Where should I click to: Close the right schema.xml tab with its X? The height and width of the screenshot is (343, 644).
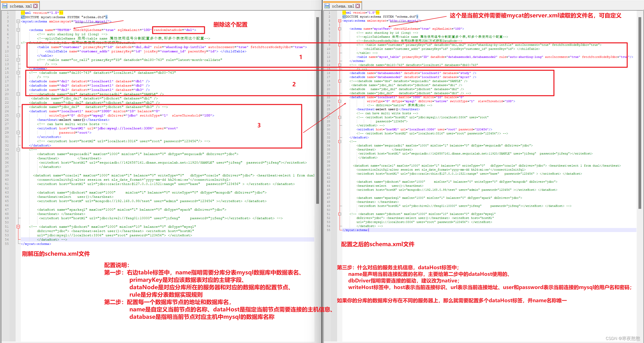click(x=358, y=6)
